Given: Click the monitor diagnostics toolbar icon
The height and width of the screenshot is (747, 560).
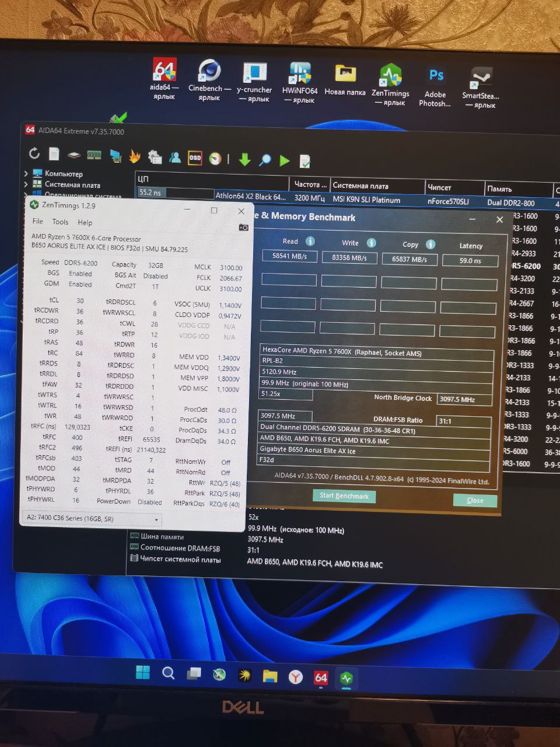Looking at the screenshot, I should pos(115,156).
